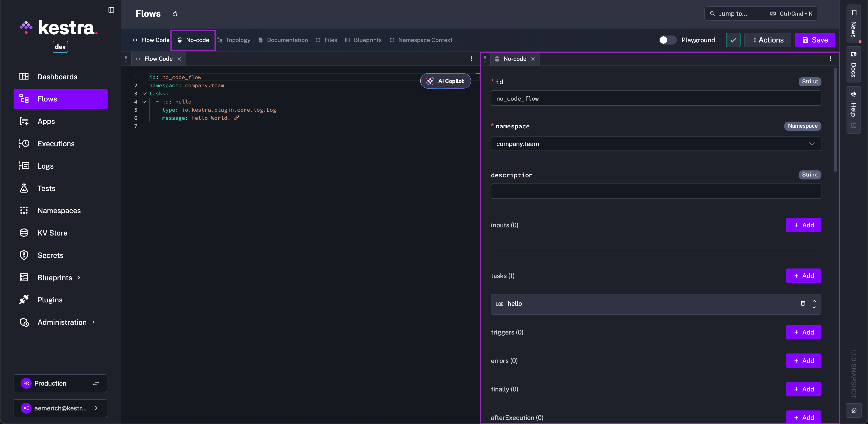Open the Tests page
This screenshot has width=868, height=424.
[46, 188]
